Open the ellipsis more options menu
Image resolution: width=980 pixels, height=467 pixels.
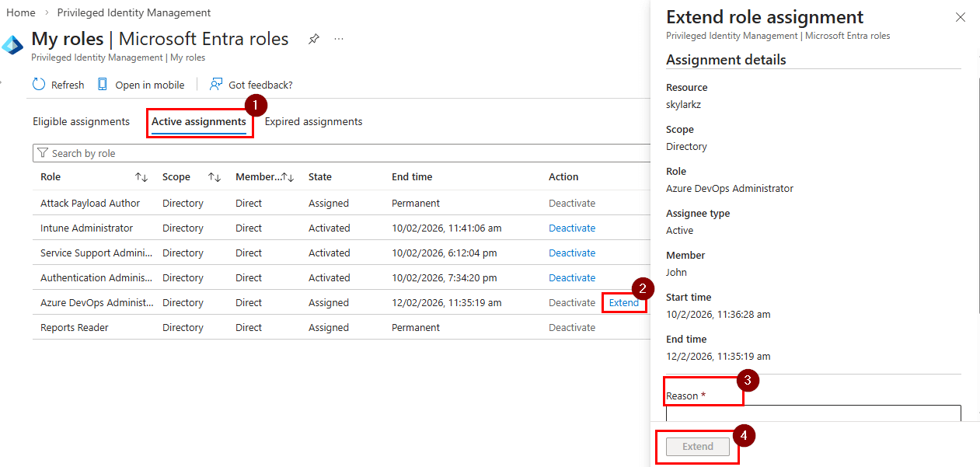pos(338,38)
